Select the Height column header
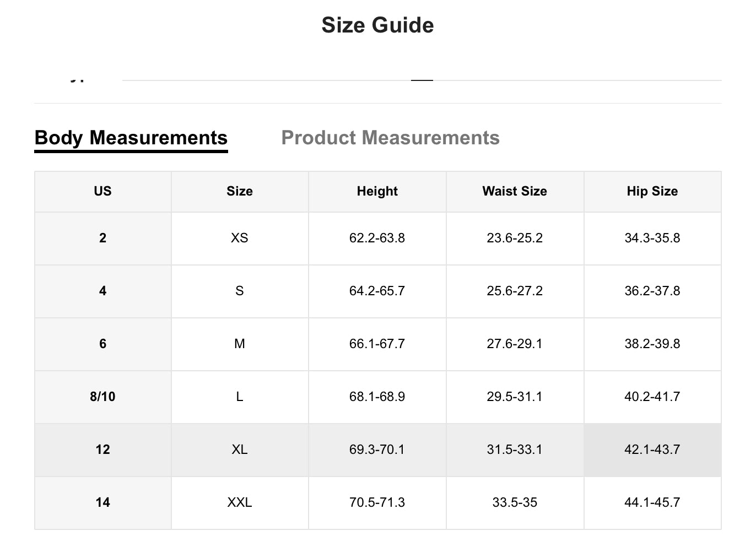 coord(377,191)
